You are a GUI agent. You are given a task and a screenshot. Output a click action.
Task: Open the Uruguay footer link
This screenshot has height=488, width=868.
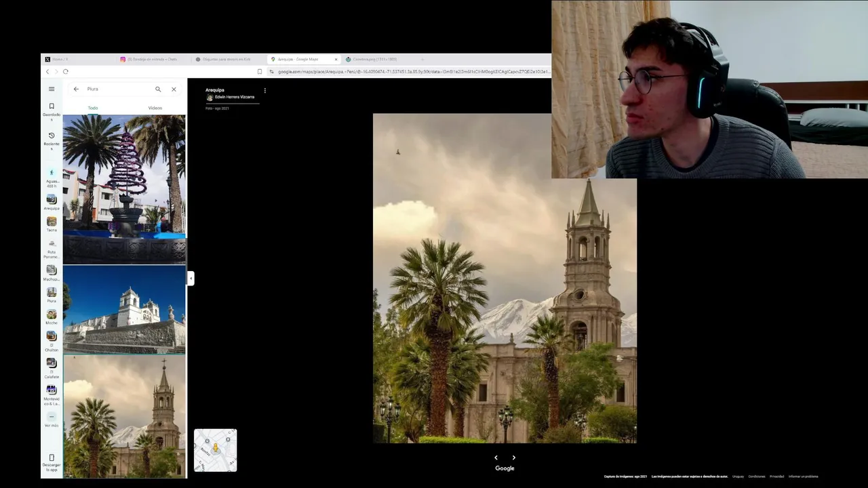[738, 476]
